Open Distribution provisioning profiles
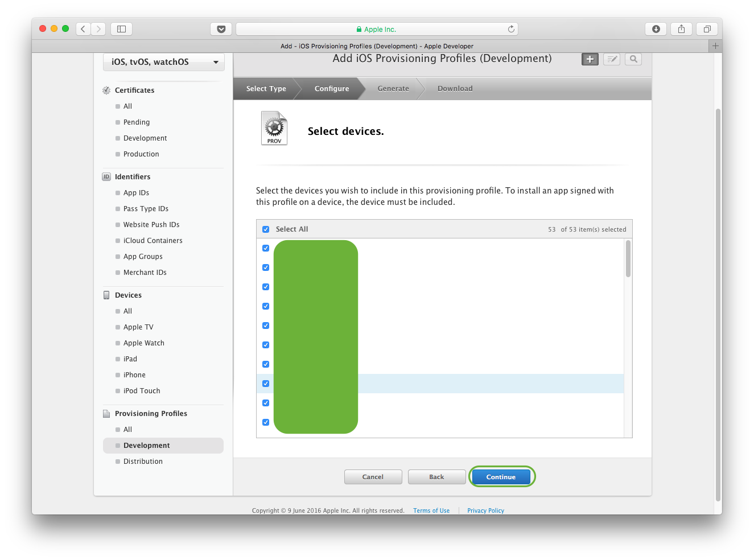This screenshot has width=754, height=560. [x=143, y=461]
